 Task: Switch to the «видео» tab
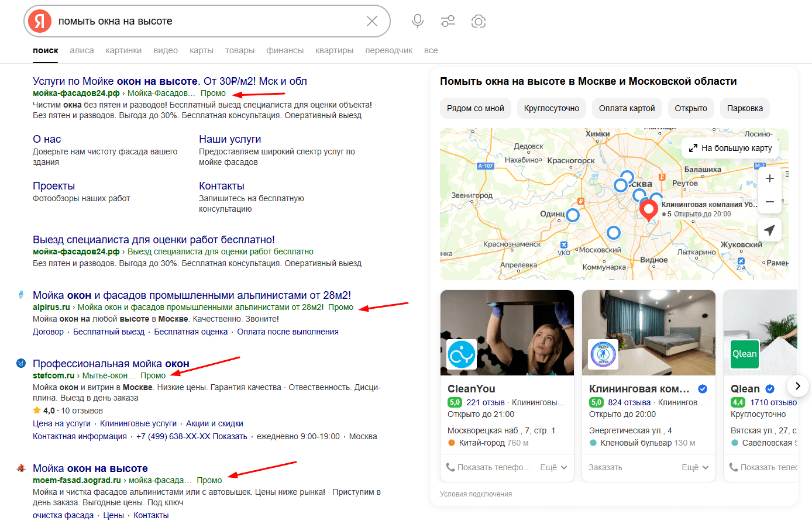click(166, 50)
